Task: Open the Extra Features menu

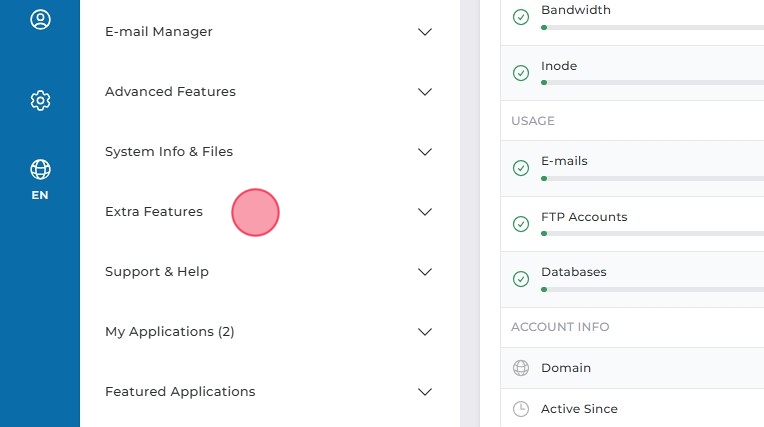Action: click(x=154, y=212)
